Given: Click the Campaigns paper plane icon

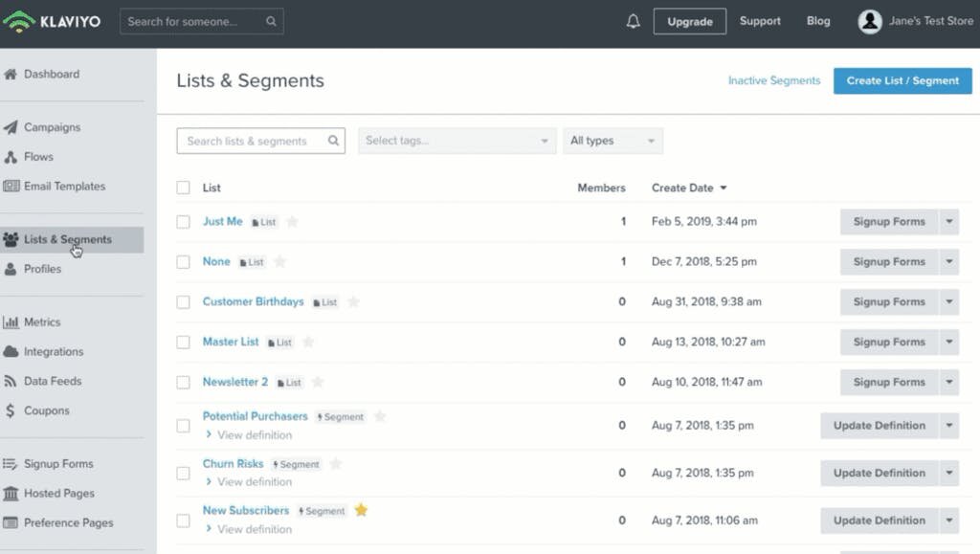Looking at the screenshot, I should coord(11,127).
